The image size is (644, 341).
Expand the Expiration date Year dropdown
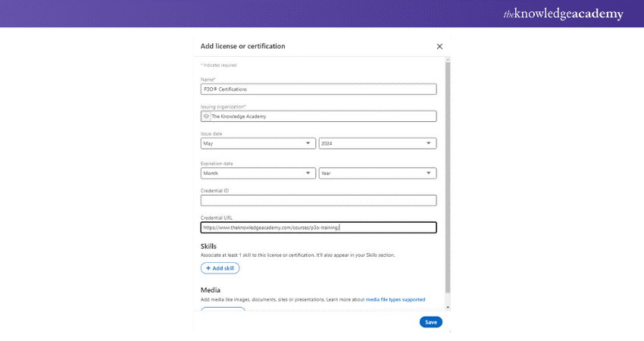[x=377, y=173]
